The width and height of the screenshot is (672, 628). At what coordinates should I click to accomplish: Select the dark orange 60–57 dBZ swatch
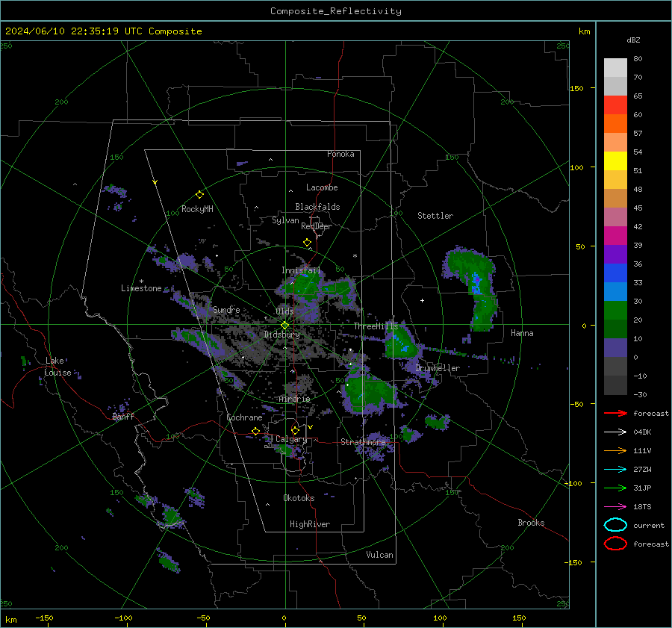coord(615,124)
